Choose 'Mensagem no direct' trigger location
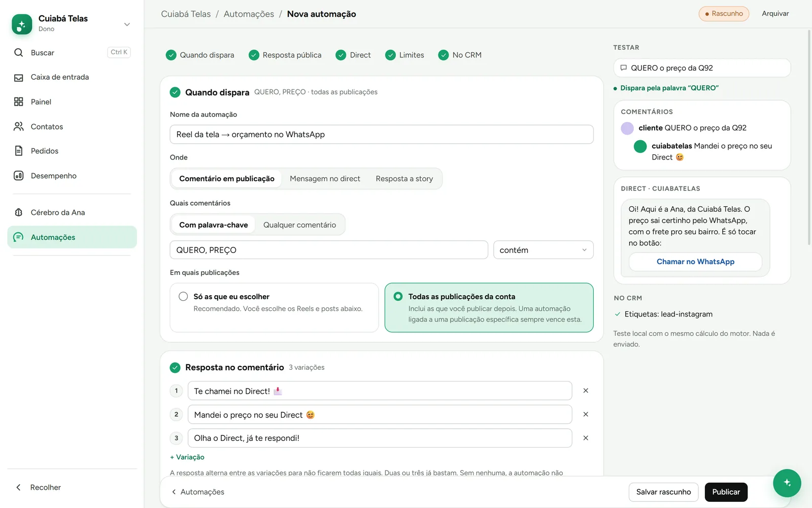Screen dimensions: 812x508 coord(325,179)
